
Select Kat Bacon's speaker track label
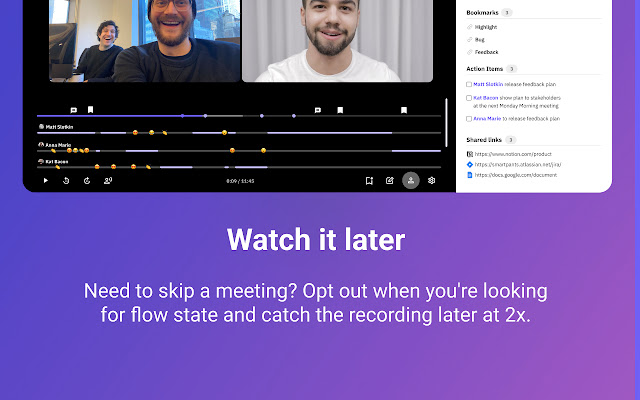(57, 162)
